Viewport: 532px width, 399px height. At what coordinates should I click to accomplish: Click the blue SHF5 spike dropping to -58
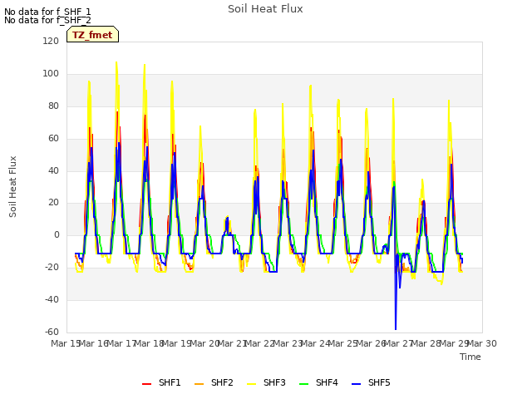click(396, 328)
